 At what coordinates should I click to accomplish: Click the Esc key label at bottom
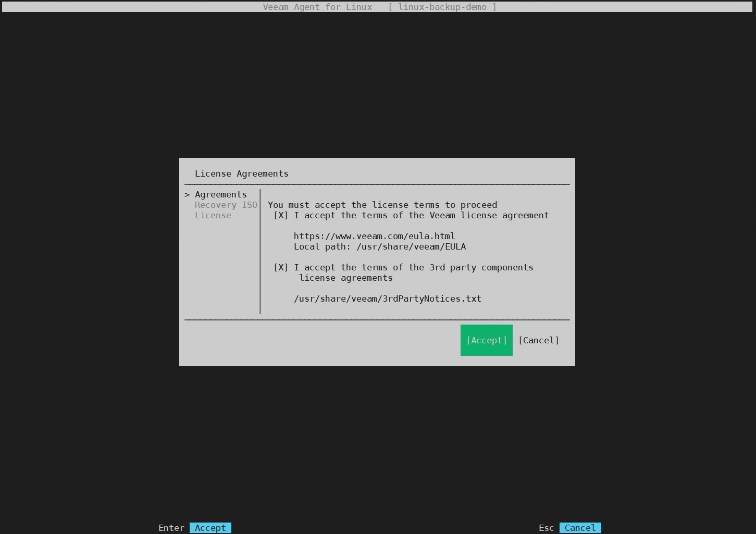546,528
